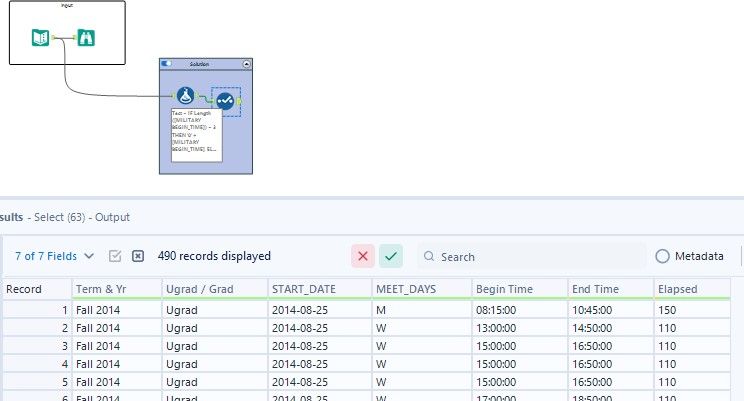Image resolution: width=744 pixels, height=401 pixels.
Task: Click the Term & Yr column header
Action: [x=117, y=289]
